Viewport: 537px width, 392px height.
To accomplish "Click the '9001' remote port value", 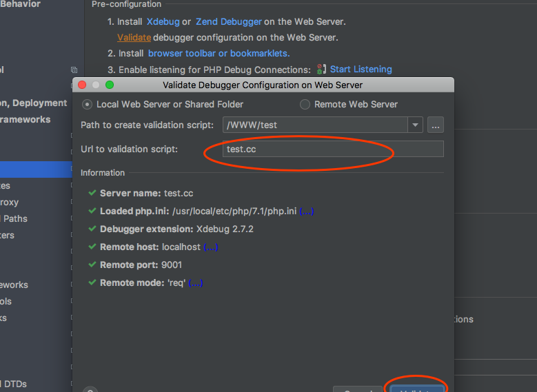I will [171, 265].
